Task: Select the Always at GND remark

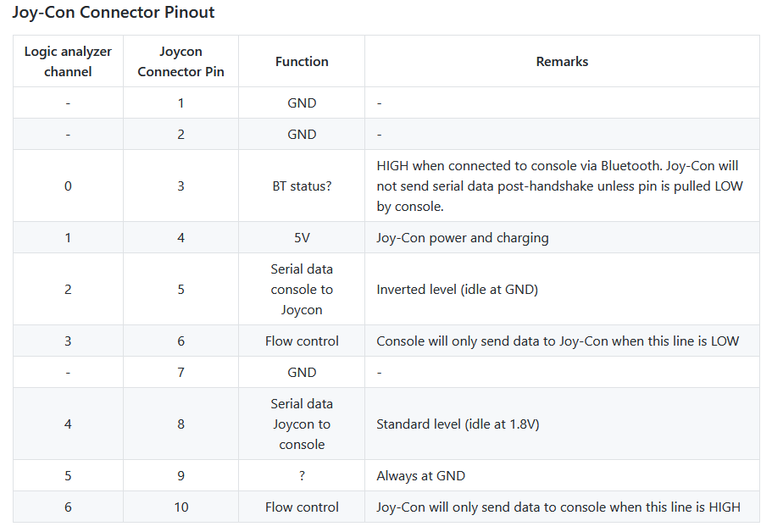Action: (420, 476)
